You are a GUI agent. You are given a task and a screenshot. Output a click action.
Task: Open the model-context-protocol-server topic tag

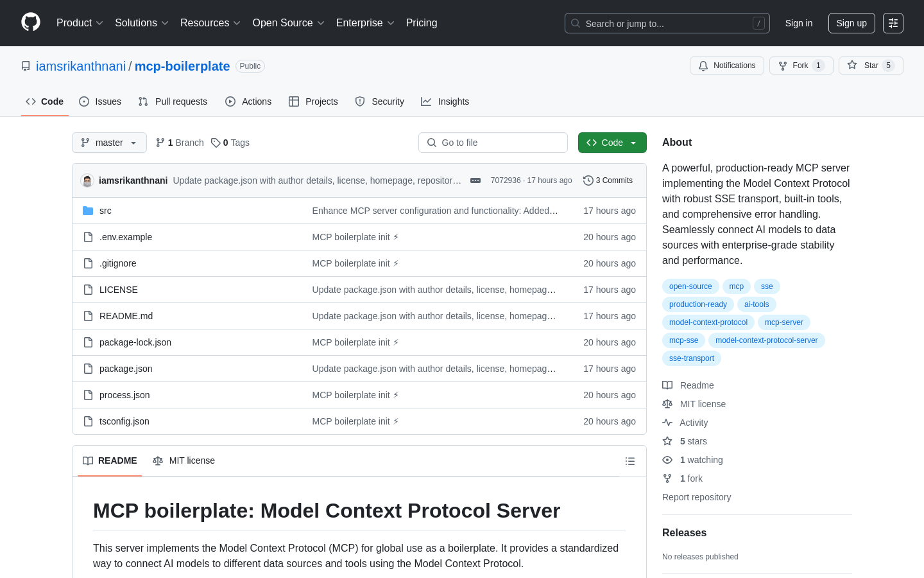coord(767,340)
